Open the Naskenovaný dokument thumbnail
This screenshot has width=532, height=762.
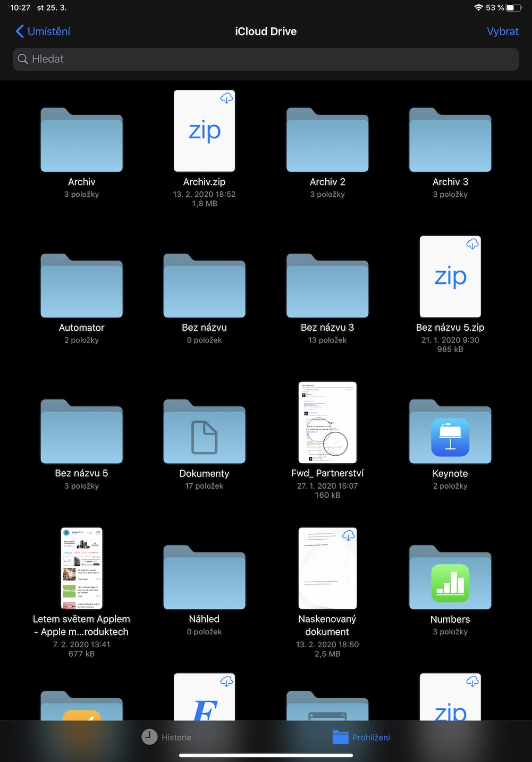pos(327,568)
